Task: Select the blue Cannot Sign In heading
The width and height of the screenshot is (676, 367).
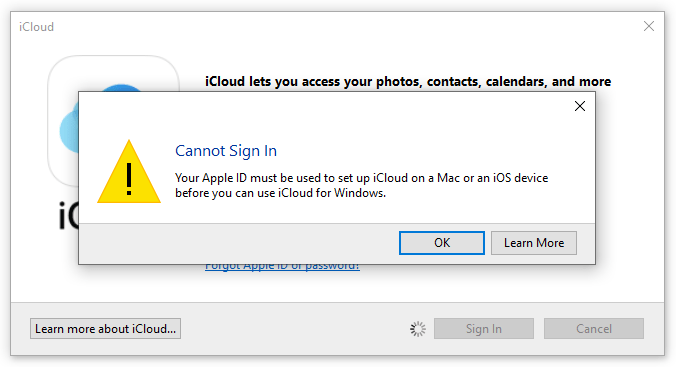Action: (x=225, y=151)
